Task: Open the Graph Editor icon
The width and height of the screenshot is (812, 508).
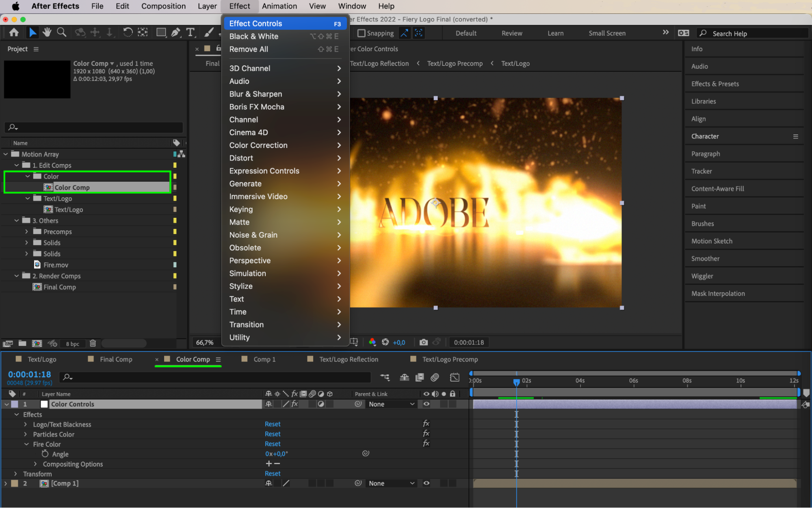Action: (455, 378)
